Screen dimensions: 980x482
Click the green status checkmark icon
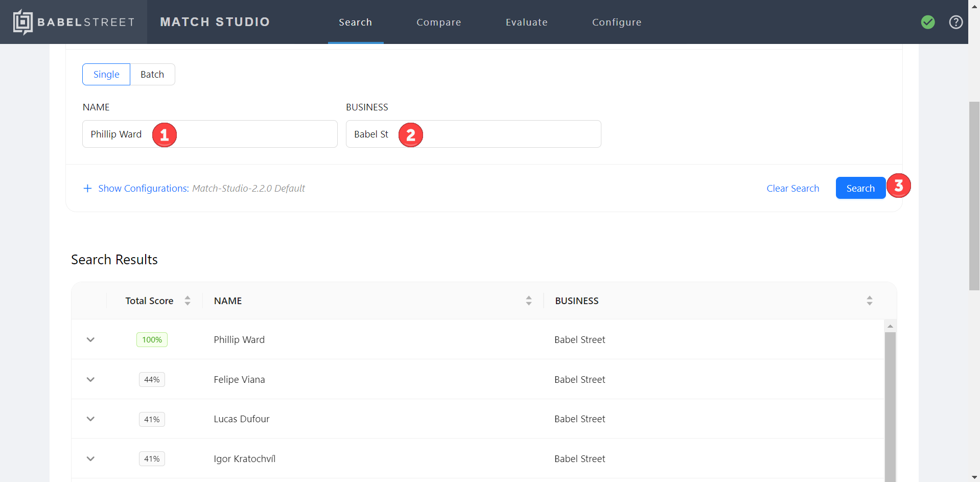tap(928, 22)
